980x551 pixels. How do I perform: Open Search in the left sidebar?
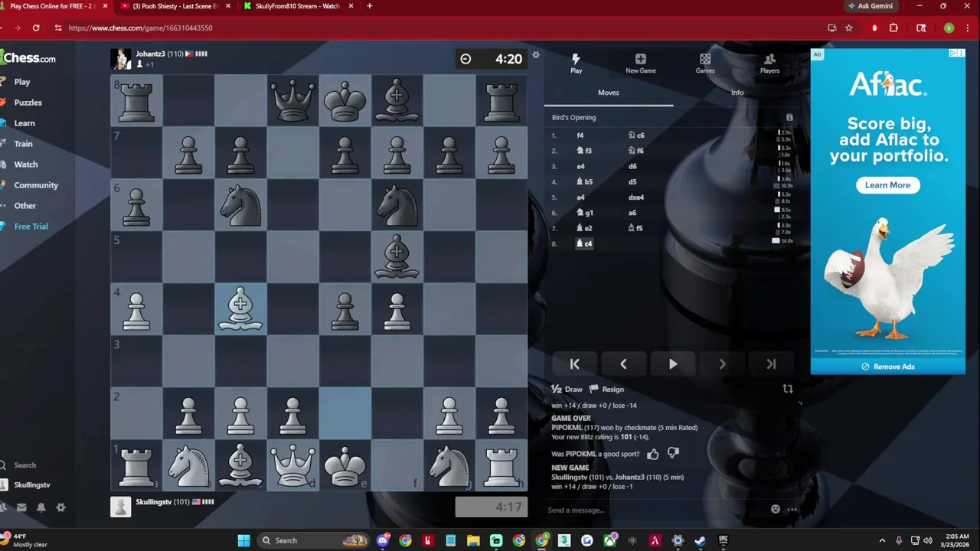point(24,465)
